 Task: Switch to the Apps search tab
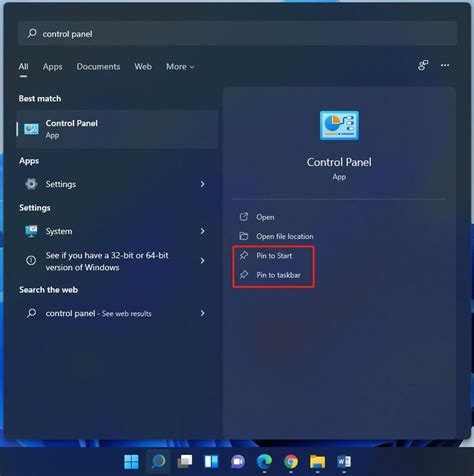tap(52, 67)
